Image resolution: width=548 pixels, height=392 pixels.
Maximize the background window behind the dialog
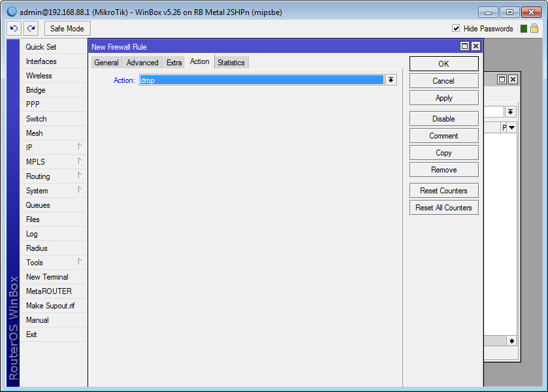(x=502, y=79)
